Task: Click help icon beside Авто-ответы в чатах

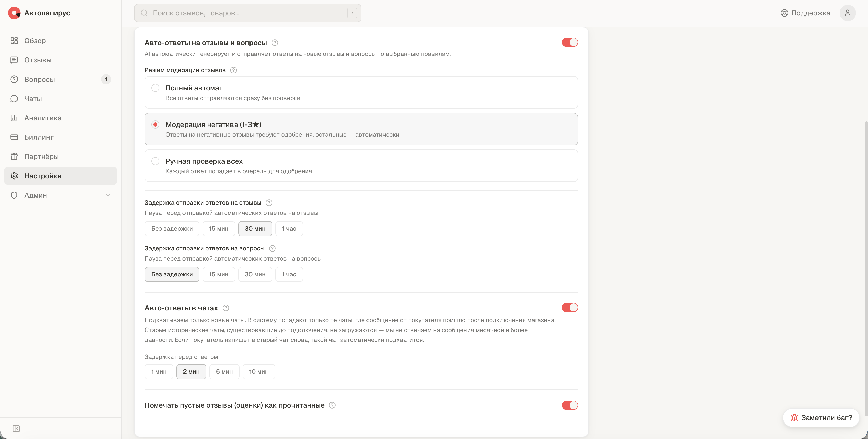Action: pyautogui.click(x=226, y=308)
